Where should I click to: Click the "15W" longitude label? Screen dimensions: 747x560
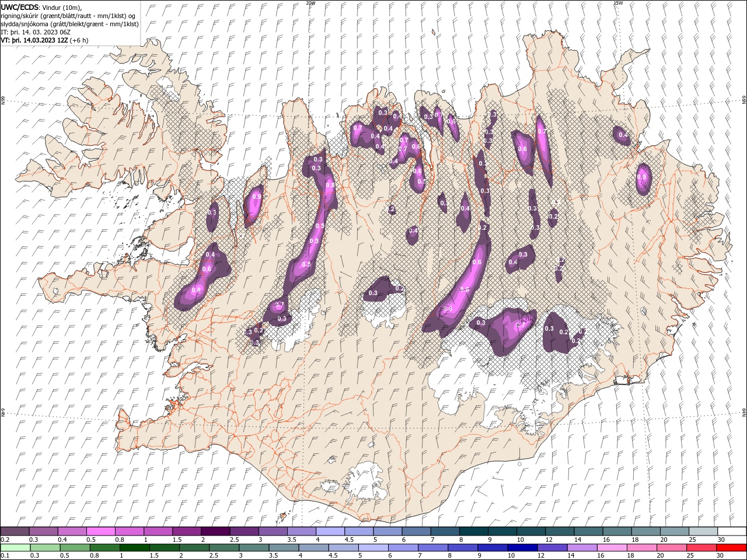pos(618,3)
